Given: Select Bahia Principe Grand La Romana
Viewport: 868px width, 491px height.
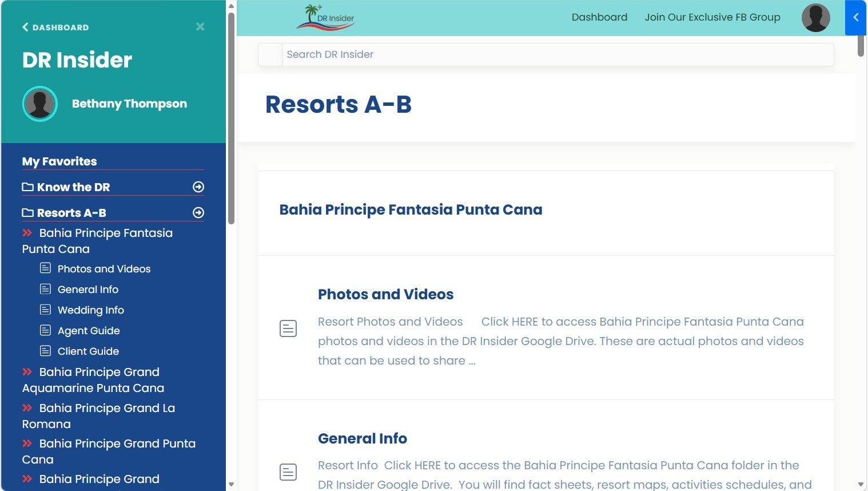Looking at the screenshot, I should pos(98,416).
